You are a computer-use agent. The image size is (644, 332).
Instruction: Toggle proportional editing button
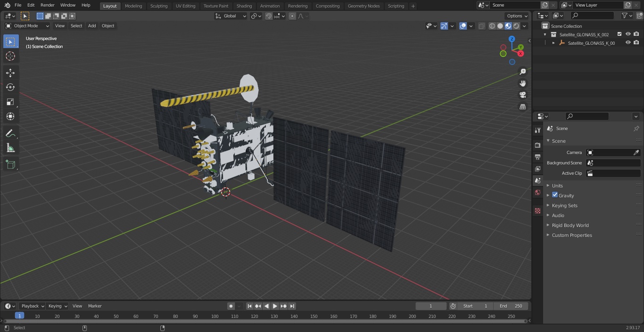coord(292,16)
